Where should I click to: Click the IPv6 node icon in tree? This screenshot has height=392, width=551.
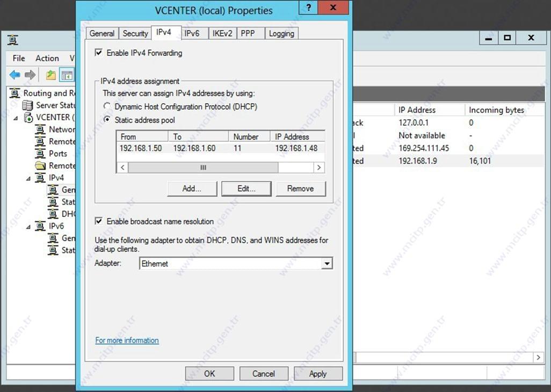(x=40, y=226)
